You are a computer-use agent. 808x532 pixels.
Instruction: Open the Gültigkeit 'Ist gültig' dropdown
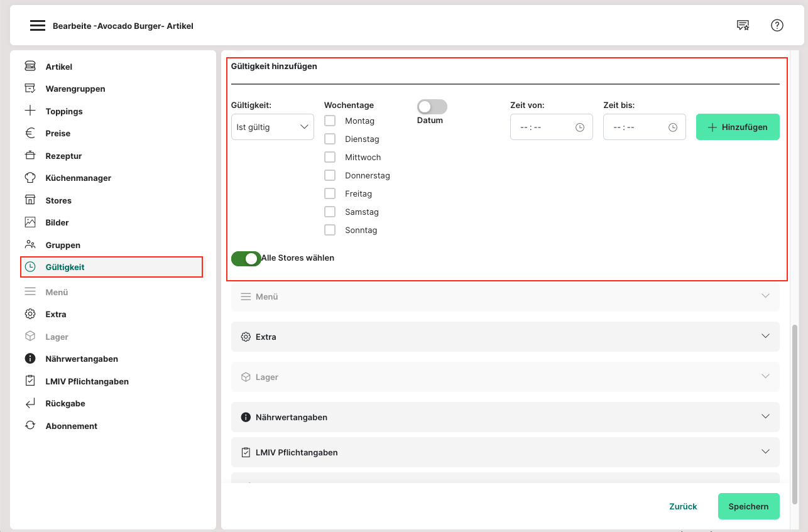(272, 127)
